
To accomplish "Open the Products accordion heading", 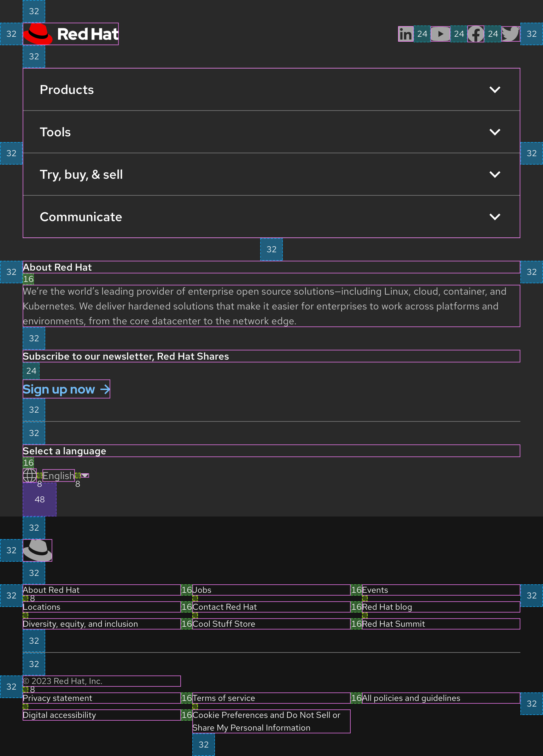I will [271, 90].
